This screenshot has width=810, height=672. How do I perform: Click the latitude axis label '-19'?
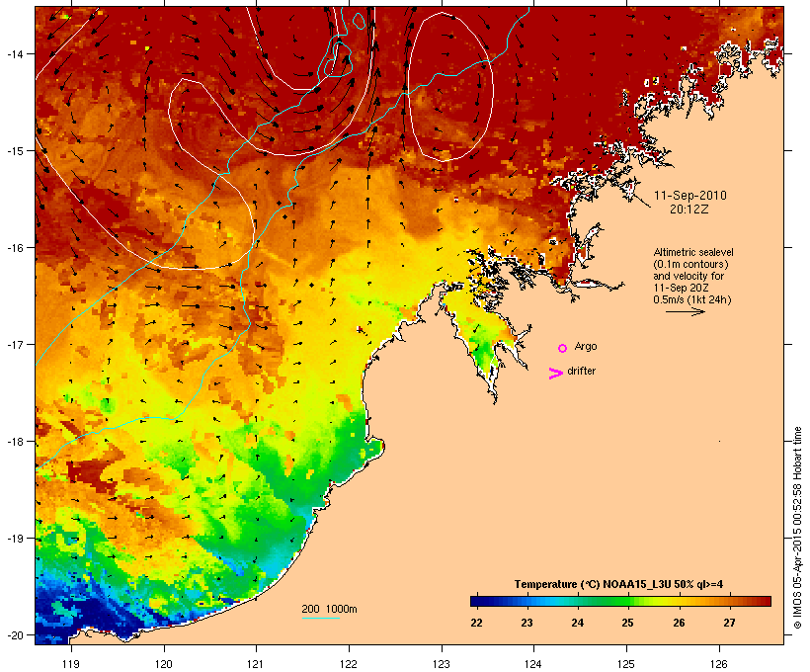click(x=15, y=539)
